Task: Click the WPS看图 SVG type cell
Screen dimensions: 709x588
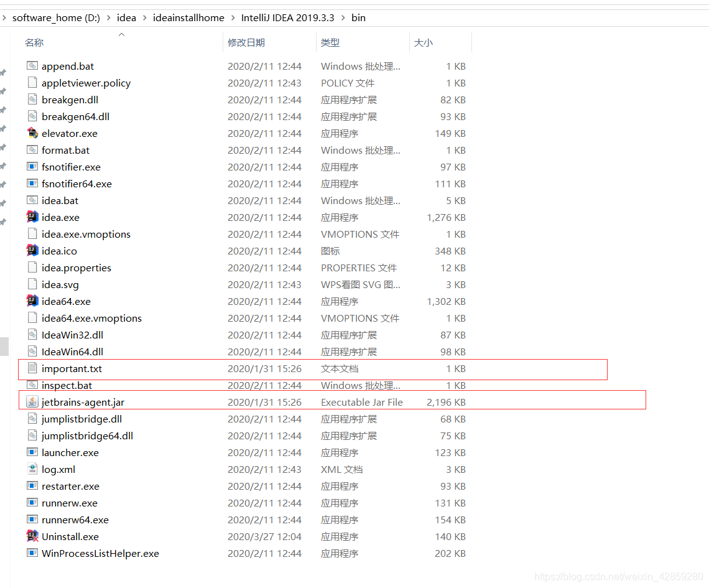Action: [x=360, y=284]
